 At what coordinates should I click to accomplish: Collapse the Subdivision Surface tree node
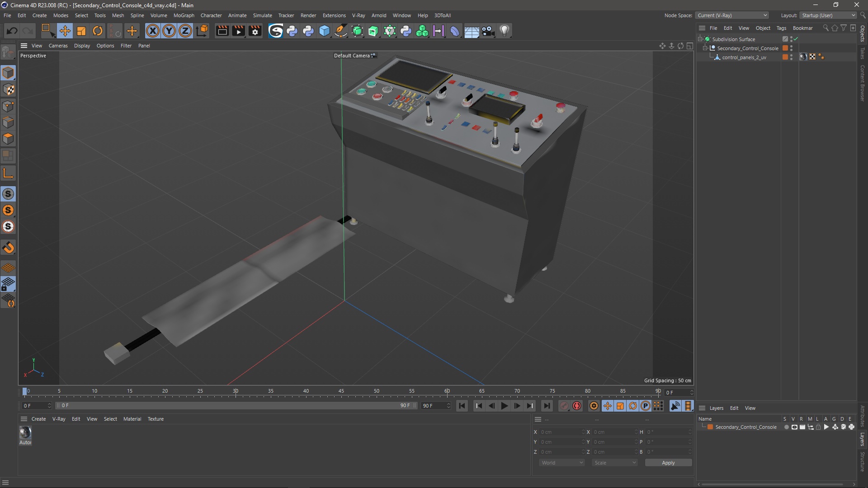[x=700, y=39]
